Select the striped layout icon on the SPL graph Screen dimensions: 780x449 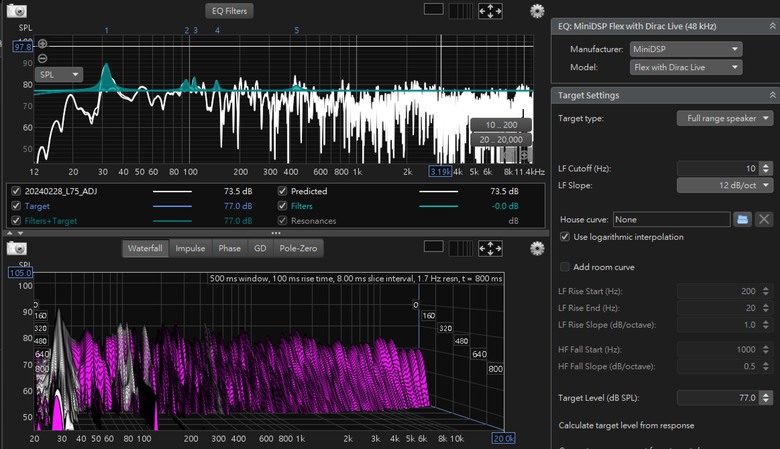(460, 11)
